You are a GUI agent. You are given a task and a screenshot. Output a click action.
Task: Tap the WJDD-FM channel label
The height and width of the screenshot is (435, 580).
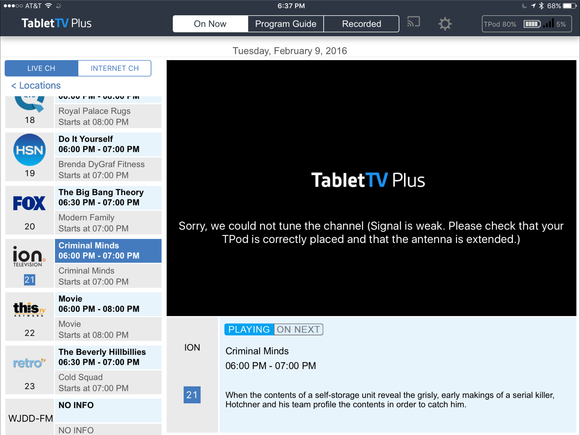pyautogui.click(x=30, y=418)
